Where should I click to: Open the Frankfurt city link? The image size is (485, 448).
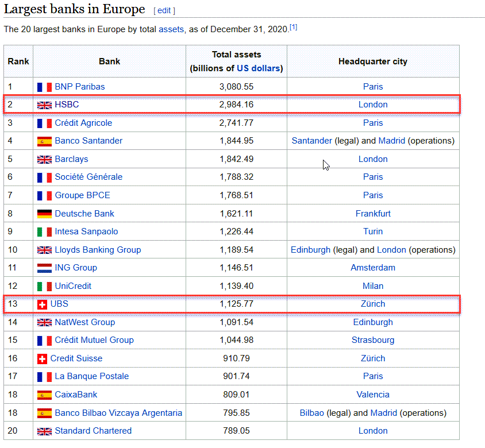click(x=373, y=213)
